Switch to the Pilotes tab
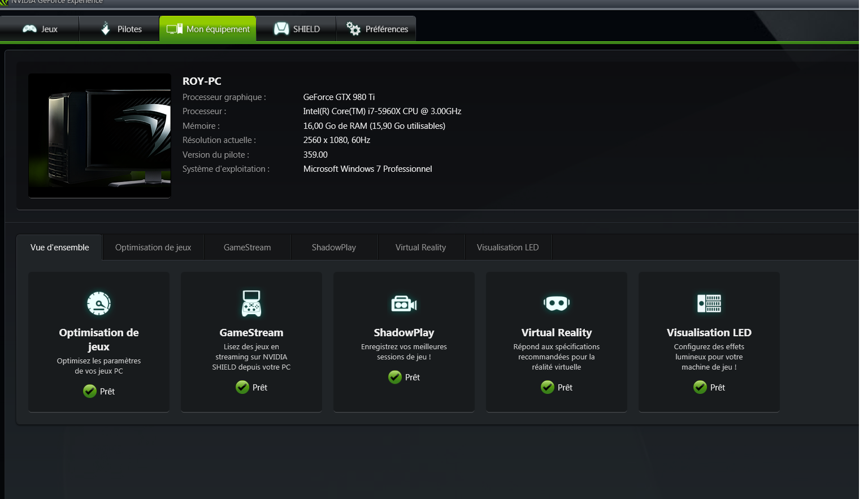Screen dimensions: 868x499 (x=119, y=29)
